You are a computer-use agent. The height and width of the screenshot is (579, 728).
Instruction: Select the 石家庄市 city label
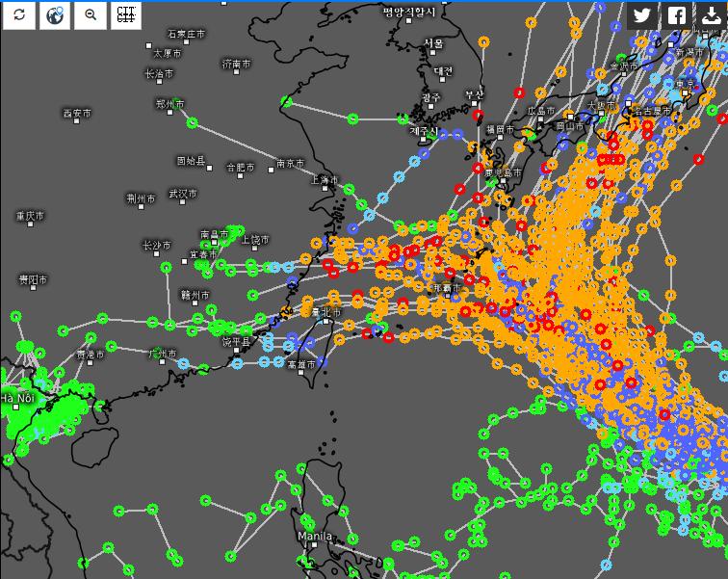tap(186, 34)
